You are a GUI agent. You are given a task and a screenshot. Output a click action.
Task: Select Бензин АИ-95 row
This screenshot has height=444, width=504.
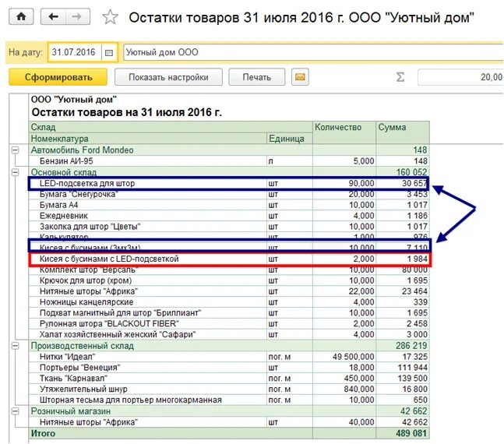click(x=229, y=160)
